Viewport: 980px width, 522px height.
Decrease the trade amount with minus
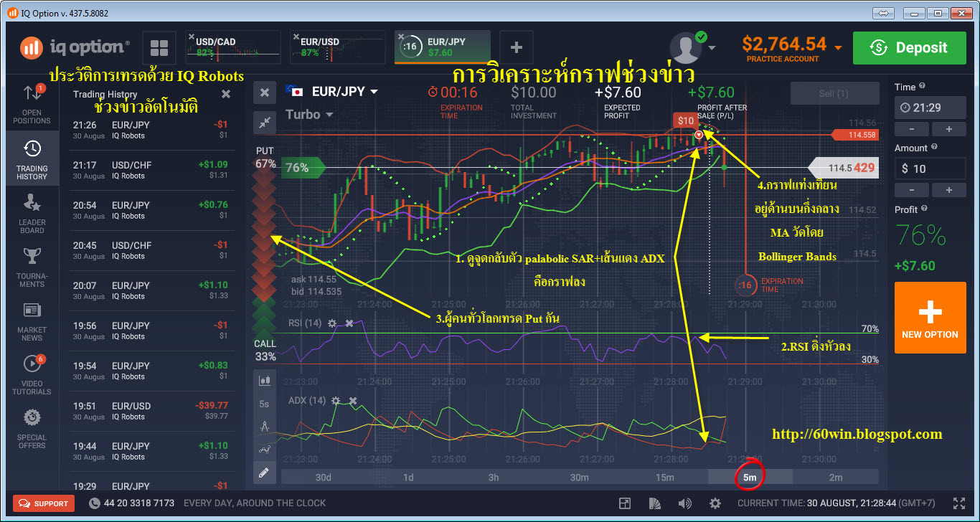913,190
